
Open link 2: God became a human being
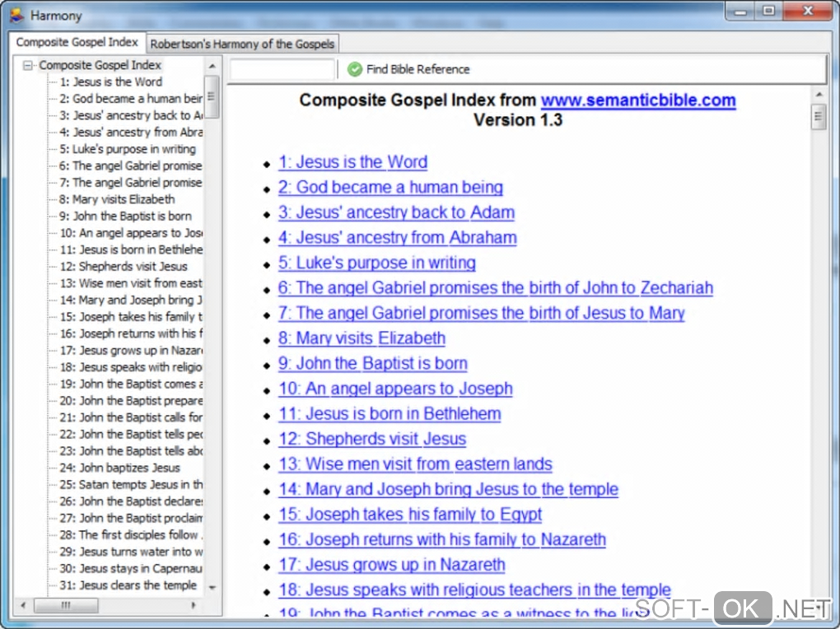coord(390,187)
